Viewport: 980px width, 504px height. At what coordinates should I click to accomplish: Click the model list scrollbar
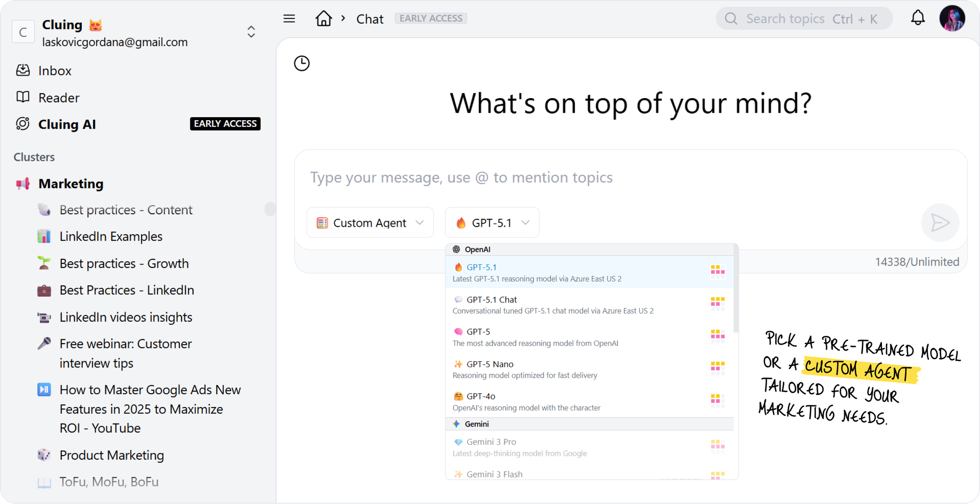point(736,289)
